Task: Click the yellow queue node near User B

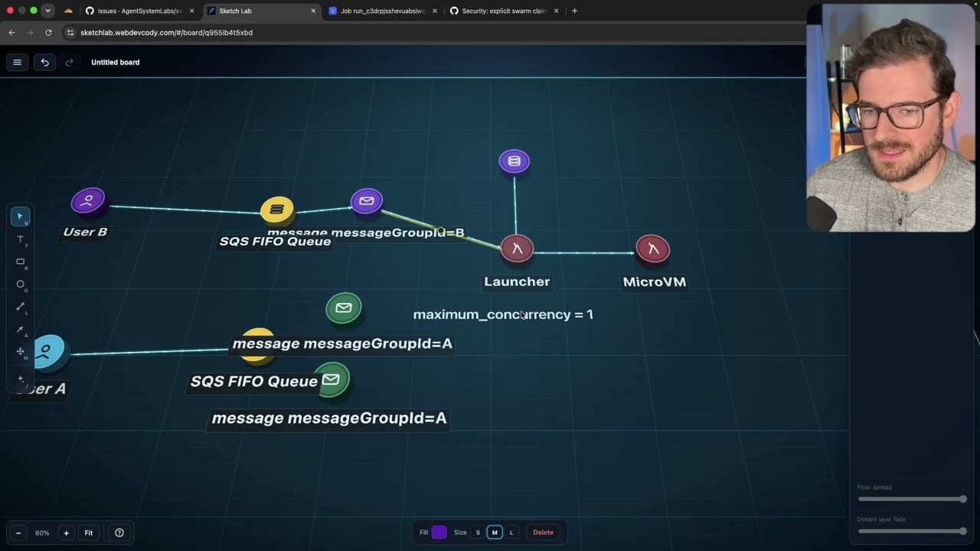Action: point(277,210)
